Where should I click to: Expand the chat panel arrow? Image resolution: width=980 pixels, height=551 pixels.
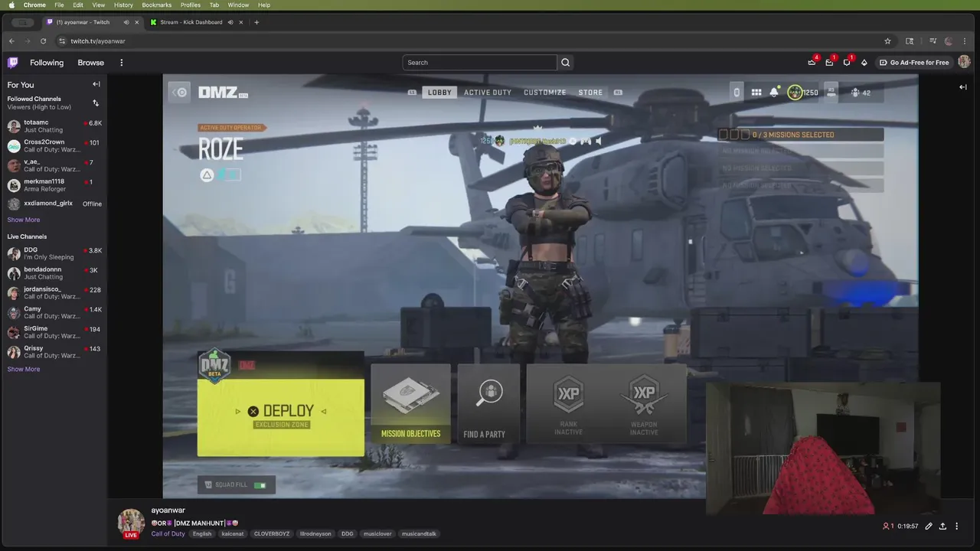pos(963,87)
